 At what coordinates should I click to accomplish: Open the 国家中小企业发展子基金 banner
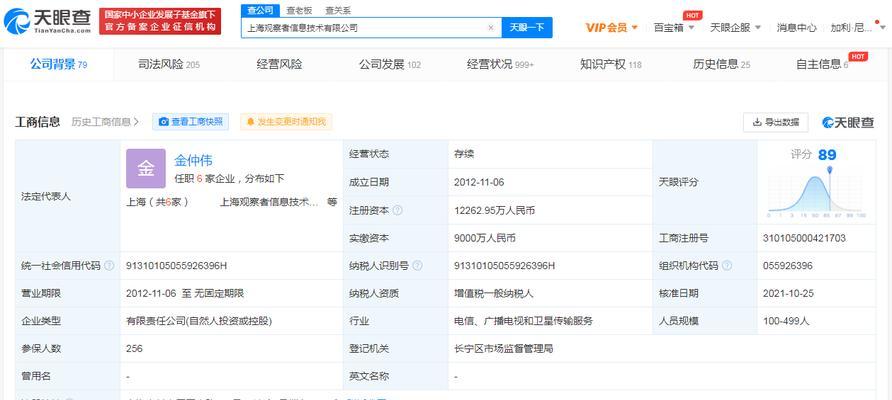click(x=160, y=21)
